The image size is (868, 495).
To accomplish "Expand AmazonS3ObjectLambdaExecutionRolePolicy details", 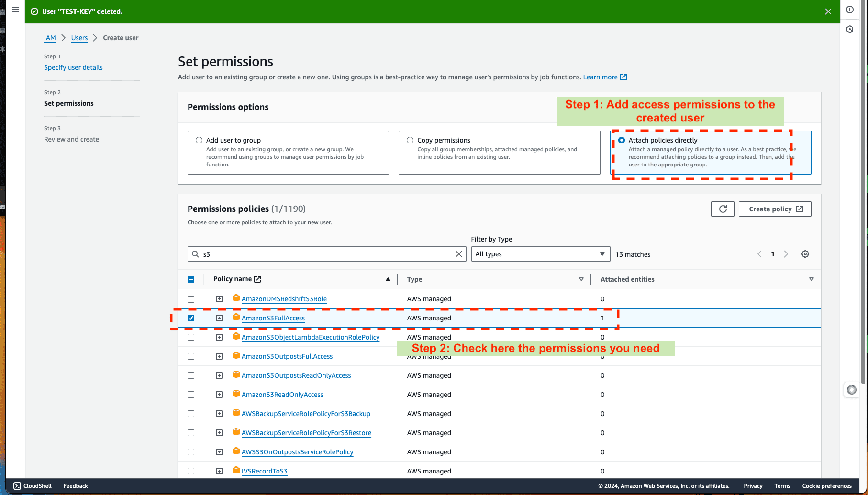I will 219,337.
